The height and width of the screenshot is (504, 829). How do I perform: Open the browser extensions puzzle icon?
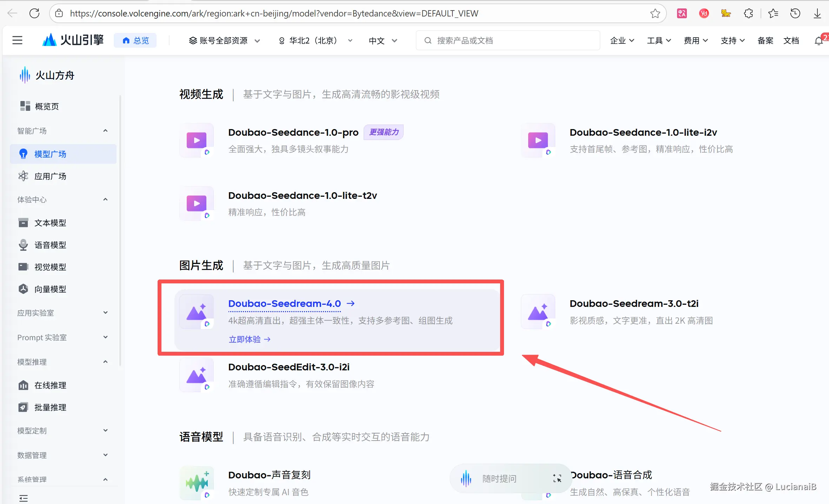tap(748, 13)
